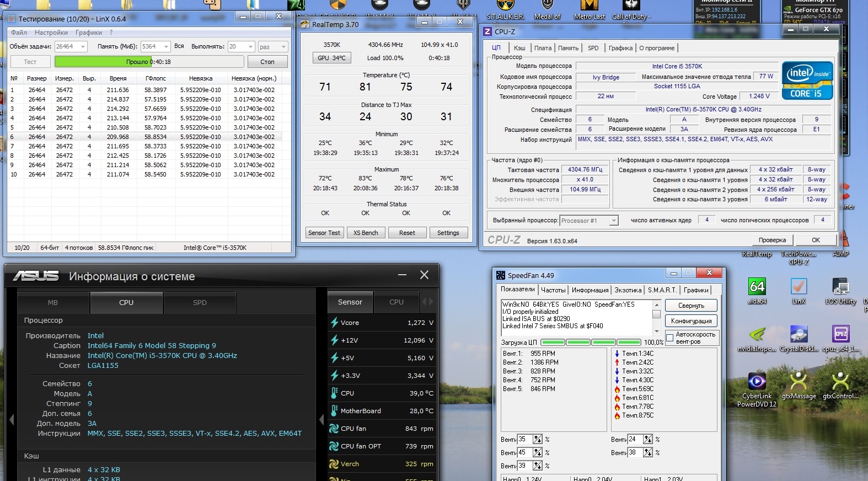Click the cpuz_x64 desktop icon
This screenshot has height=481, width=868.
click(840, 335)
